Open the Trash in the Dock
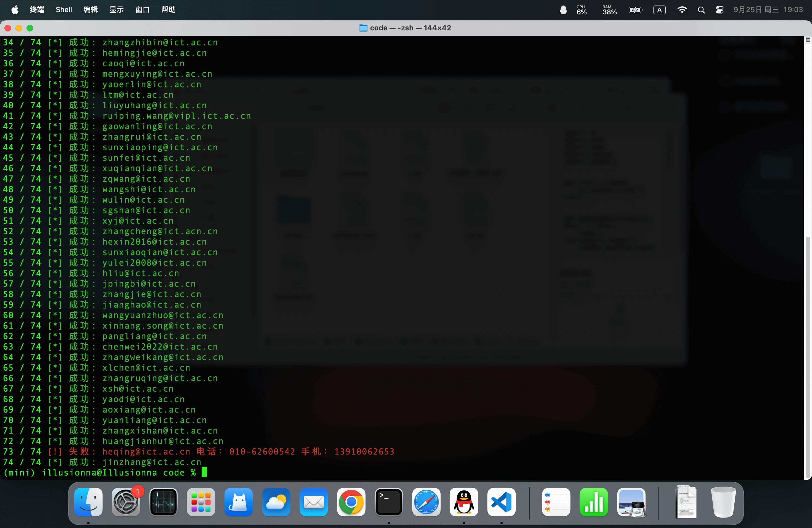812x528 pixels. (x=723, y=502)
